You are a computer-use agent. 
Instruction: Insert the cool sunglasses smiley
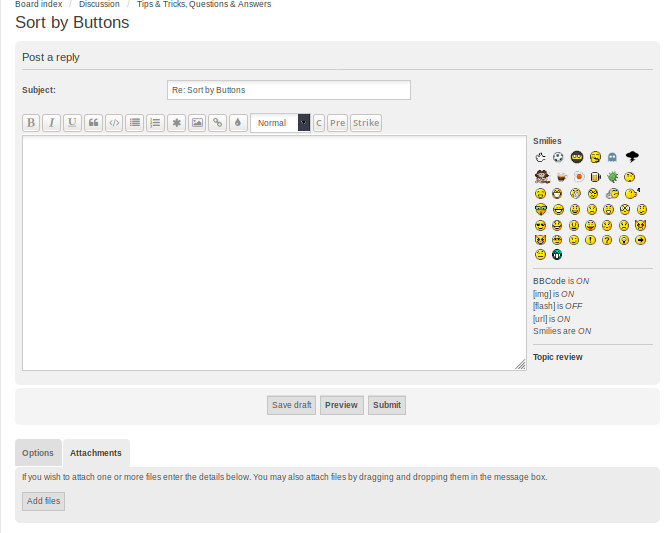540,225
